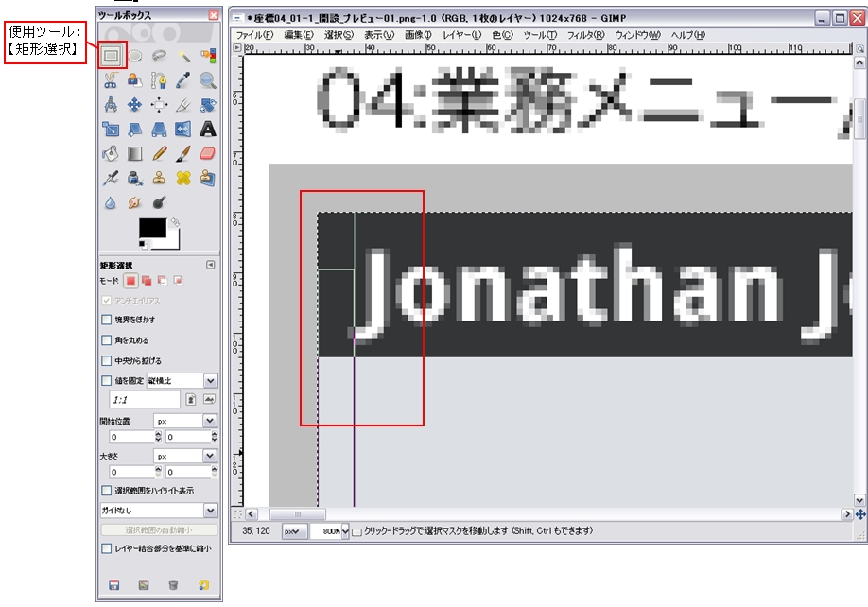Pick the Fuzzy Select magic wand tool
Viewport: 868px width, 607px height.
pos(183,57)
